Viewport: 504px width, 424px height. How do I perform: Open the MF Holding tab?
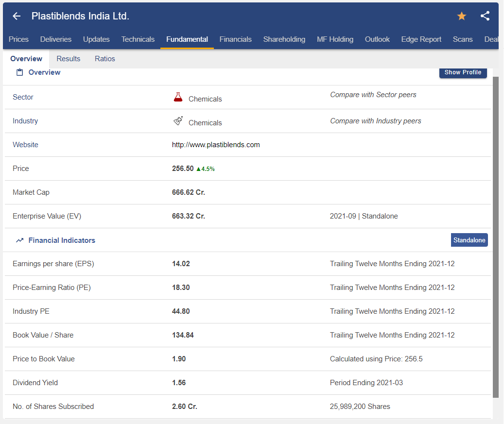pyautogui.click(x=335, y=39)
